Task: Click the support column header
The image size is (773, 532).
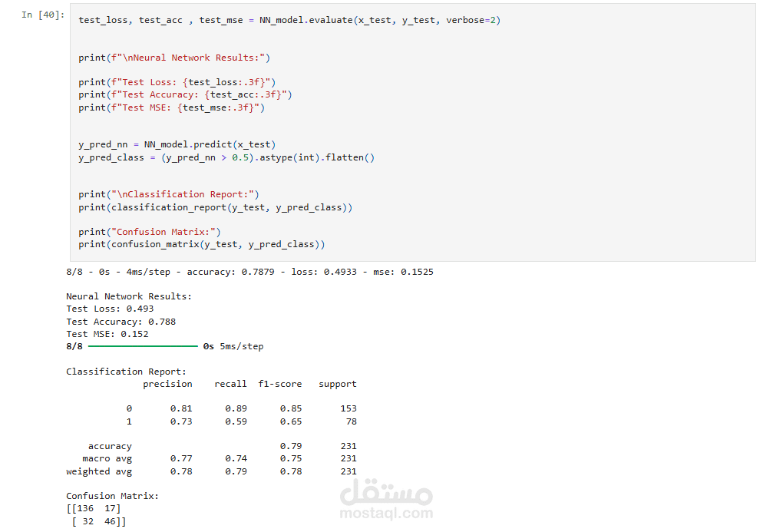Action: pos(338,384)
